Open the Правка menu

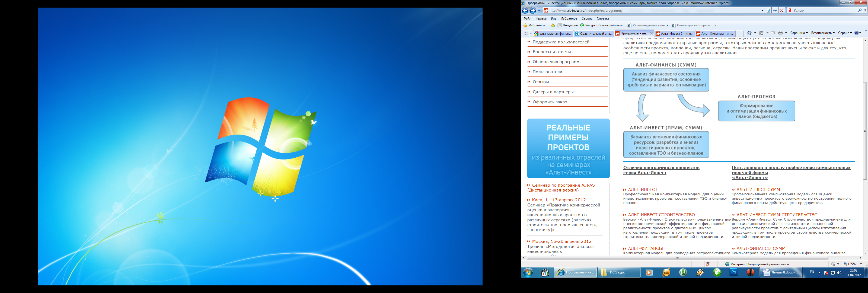pos(541,18)
